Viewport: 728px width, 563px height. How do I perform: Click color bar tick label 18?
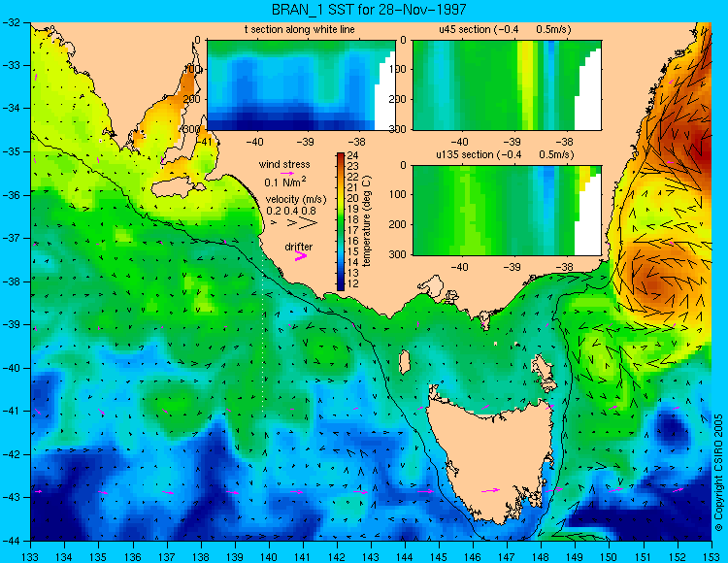[353, 220]
